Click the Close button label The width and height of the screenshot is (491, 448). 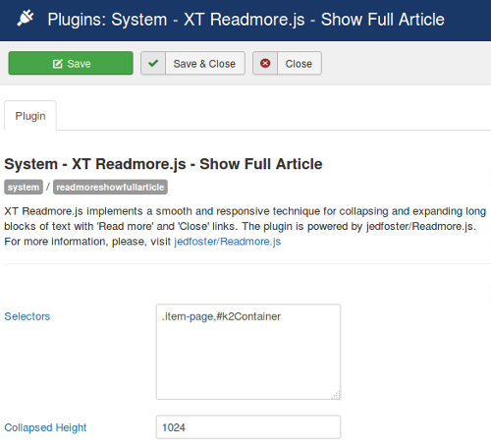[x=299, y=64]
